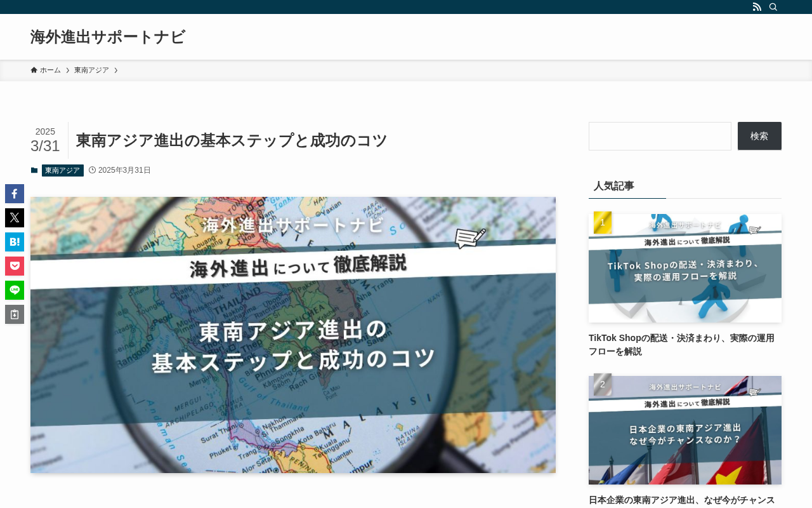Click the article title 東南アジア進出の基本ステップ
The image size is (812, 508).
232,140
